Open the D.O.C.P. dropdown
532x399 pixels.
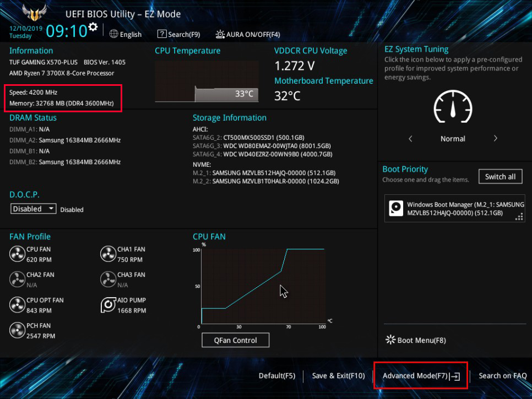(33, 209)
